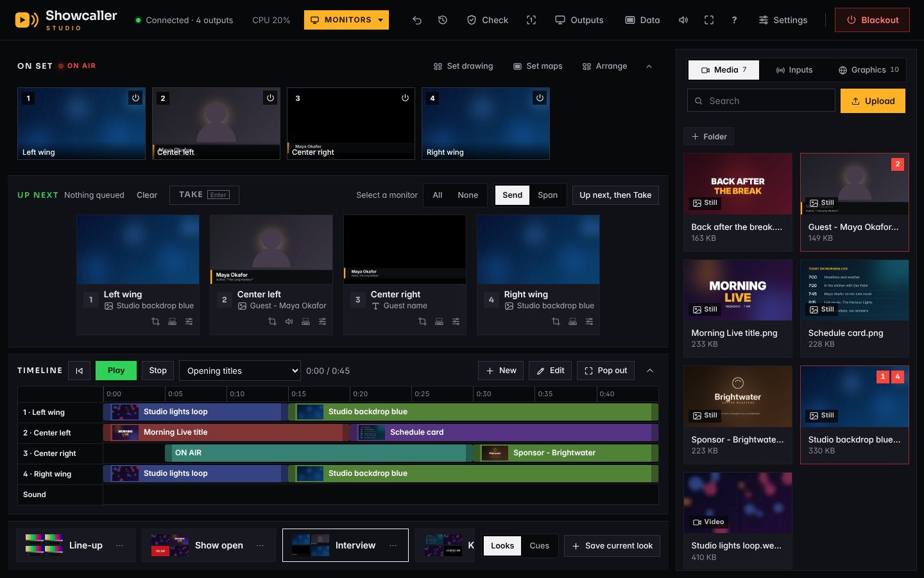Open help via the question mark
The height and width of the screenshot is (578, 924).
point(734,20)
